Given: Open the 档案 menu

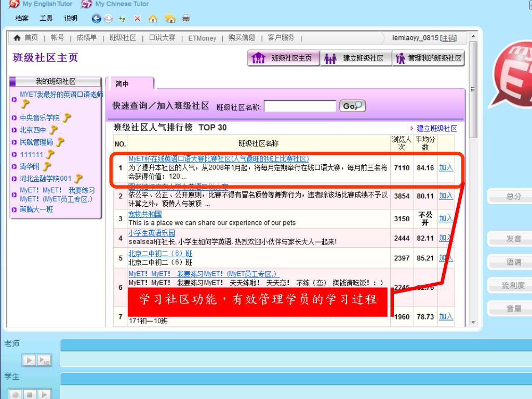Looking at the screenshot, I should coord(22,18).
